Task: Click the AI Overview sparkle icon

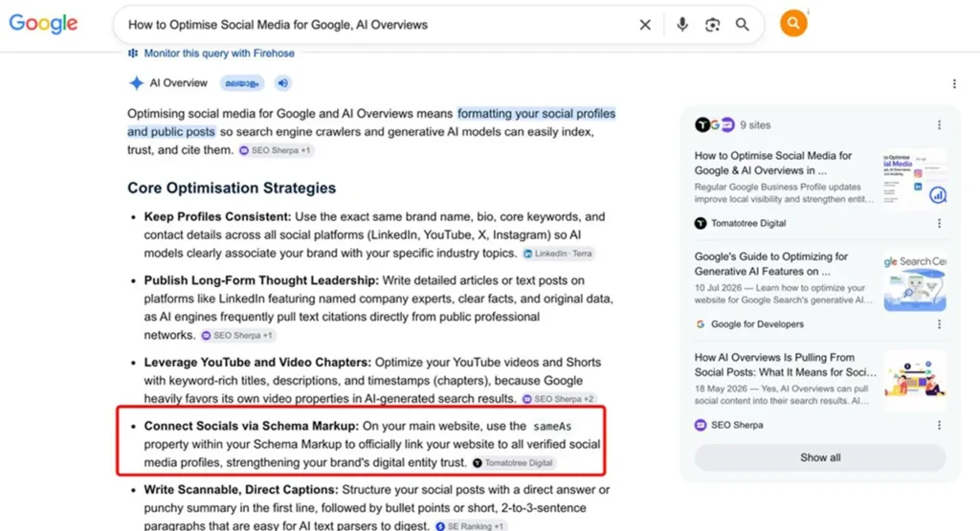Action: click(x=136, y=83)
